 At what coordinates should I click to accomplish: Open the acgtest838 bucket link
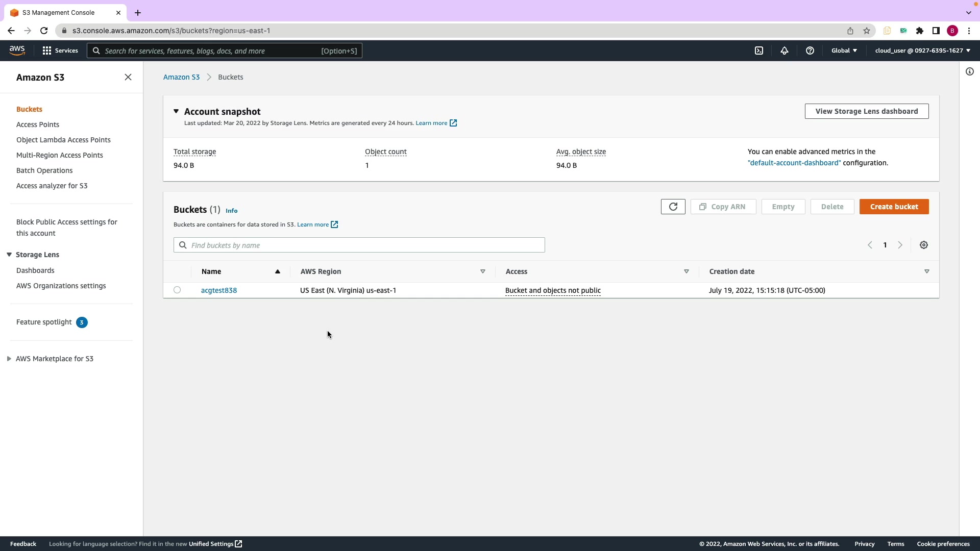click(x=219, y=290)
